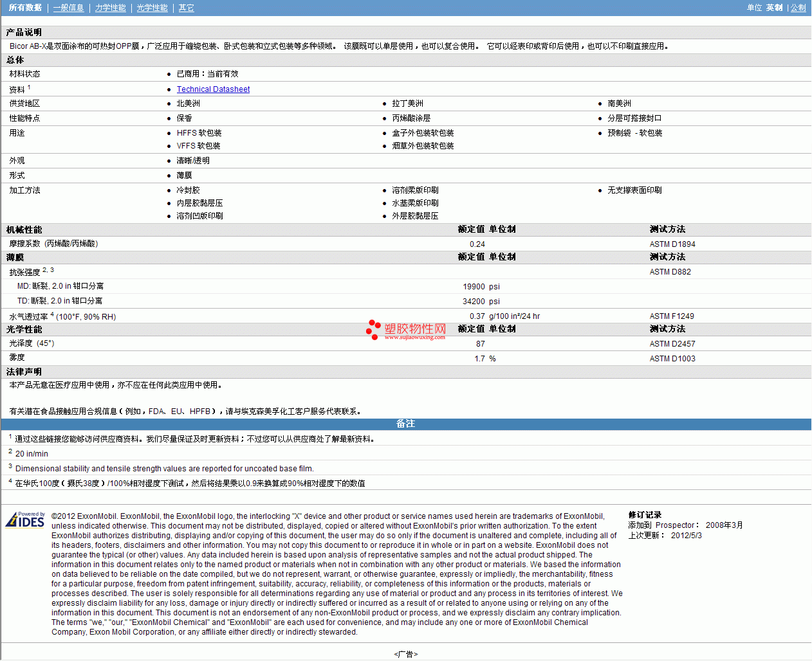Click the 机械性能 section header

tap(24, 230)
